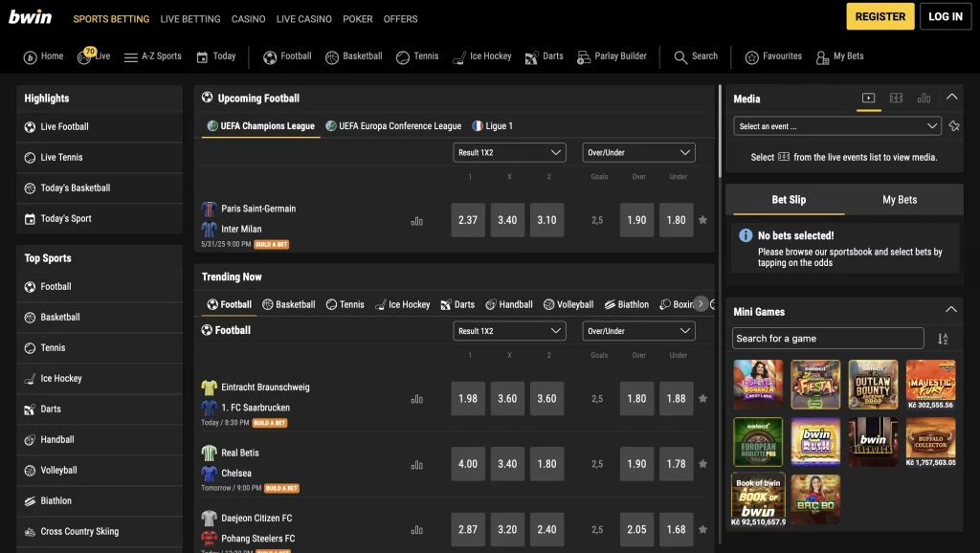980x553 pixels.
Task: Open Live Football in Highlights
Action: click(x=100, y=127)
